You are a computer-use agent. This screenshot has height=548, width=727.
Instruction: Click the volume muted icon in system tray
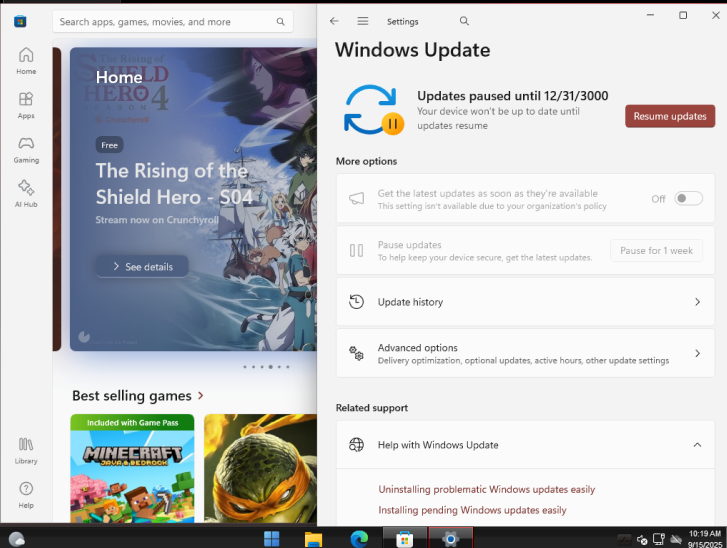click(x=642, y=539)
